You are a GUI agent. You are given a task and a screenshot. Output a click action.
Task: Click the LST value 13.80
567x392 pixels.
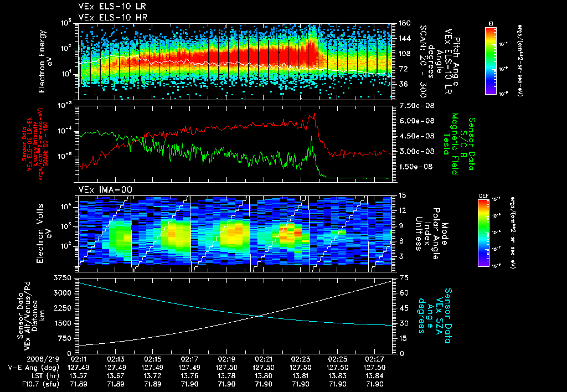tap(264, 376)
